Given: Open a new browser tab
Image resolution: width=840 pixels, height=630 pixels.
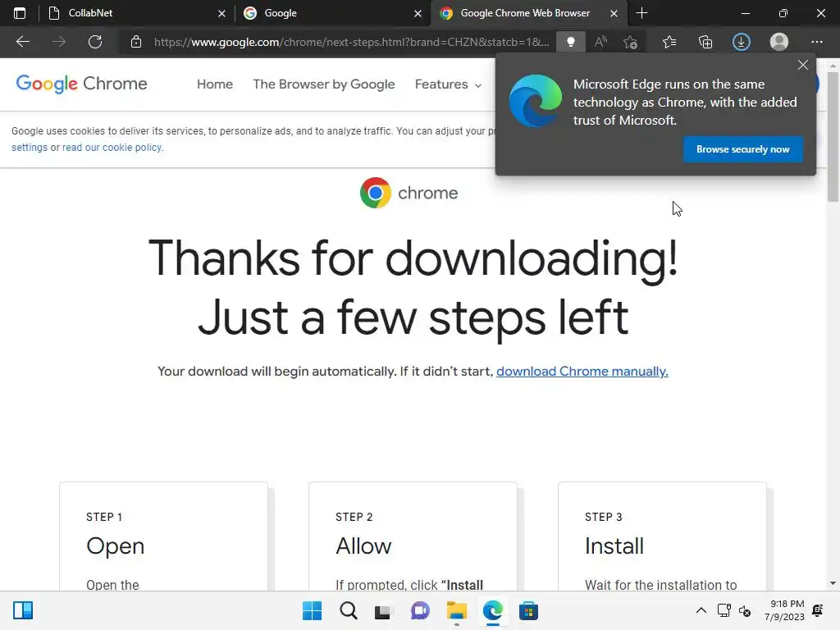Looking at the screenshot, I should click(x=641, y=13).
